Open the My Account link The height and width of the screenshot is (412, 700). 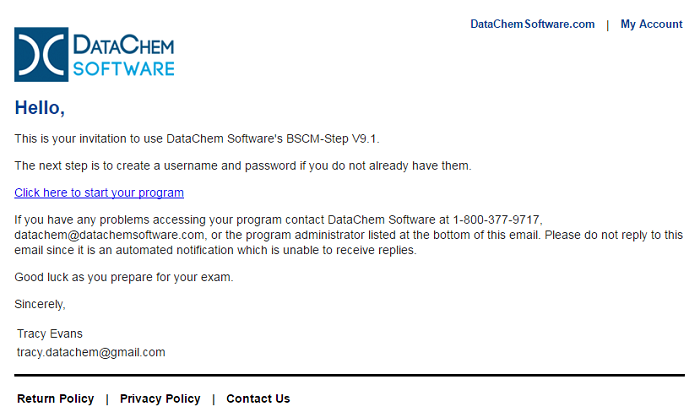coord(651,24)
